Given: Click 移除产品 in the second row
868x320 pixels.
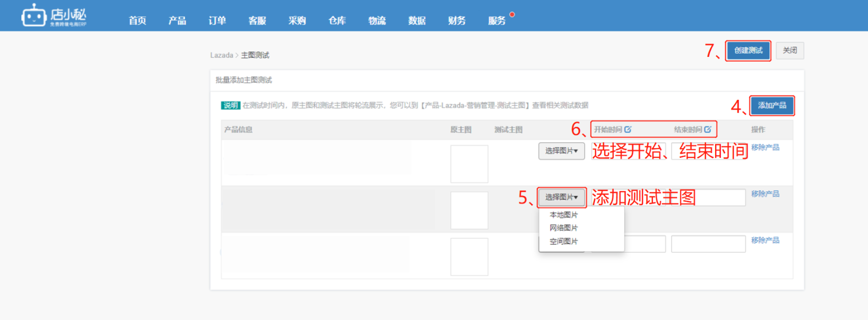Looking at the screenshot, I should click(765, 193).
